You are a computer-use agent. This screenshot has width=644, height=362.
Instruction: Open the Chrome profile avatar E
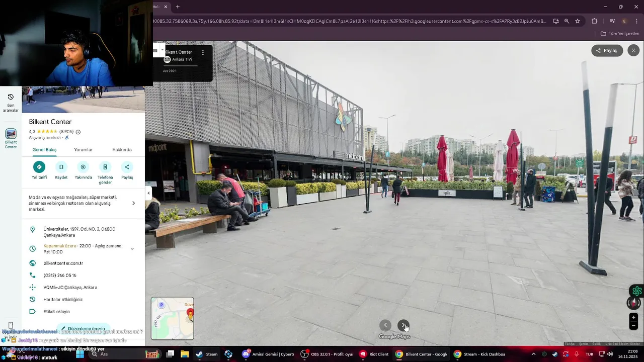tap(624, 21)
